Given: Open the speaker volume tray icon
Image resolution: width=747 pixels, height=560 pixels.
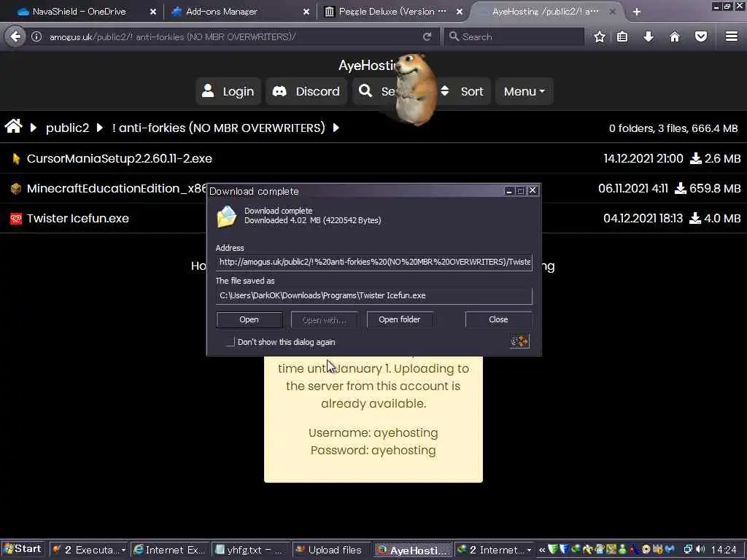Looking at the screenshot, I should [x=700, y=550].
